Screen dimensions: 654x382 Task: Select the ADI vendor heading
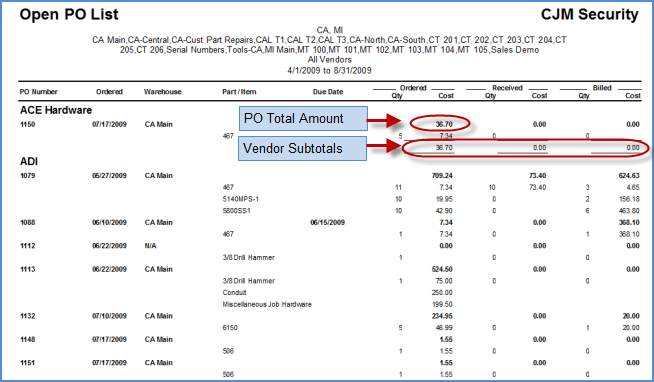click(29, 161)
